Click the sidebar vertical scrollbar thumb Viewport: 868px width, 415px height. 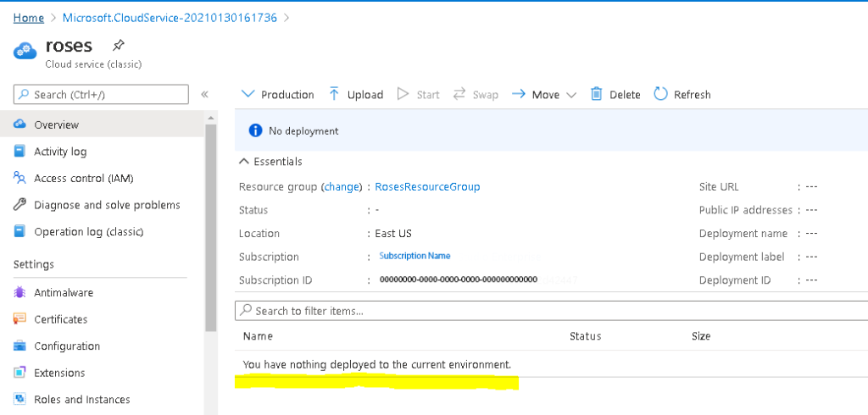point(211,227)
